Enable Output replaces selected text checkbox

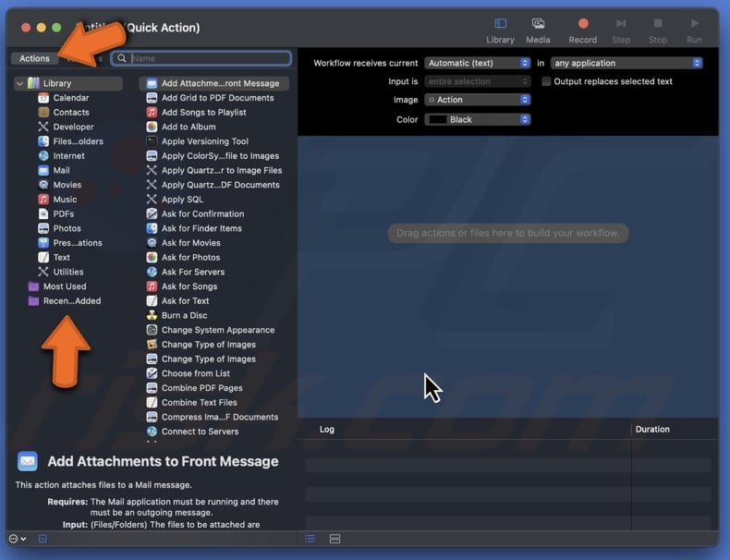(546, 81)
